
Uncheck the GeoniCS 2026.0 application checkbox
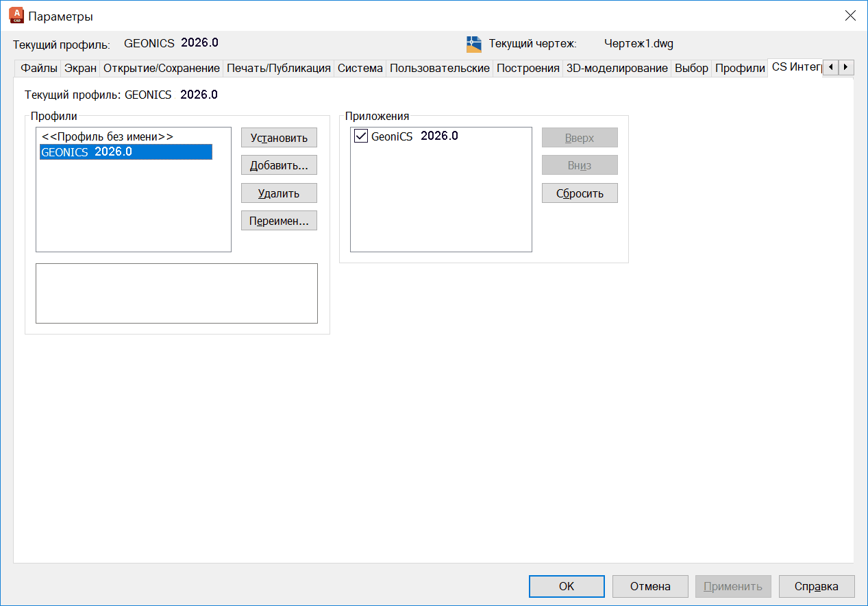coord(361,136)
